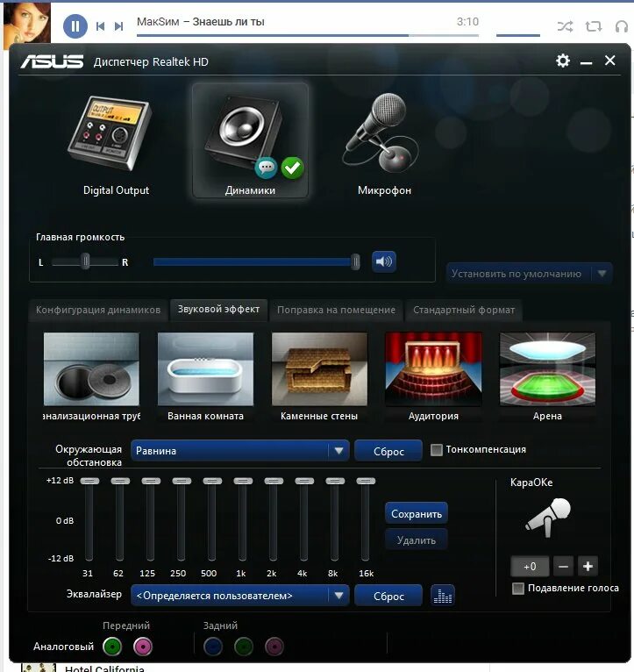Click Удалить equalizer preset button
Screen dimensions: 634x672
(417, 540)
